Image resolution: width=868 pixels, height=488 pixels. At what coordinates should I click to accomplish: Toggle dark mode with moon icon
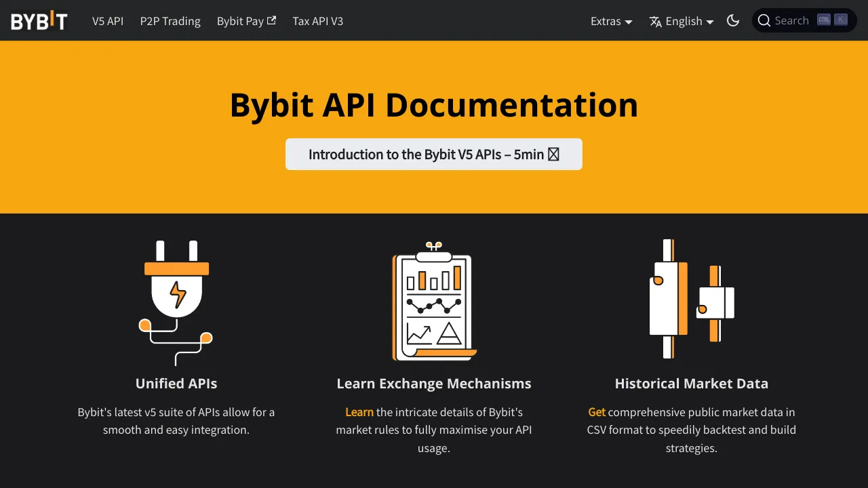point(733,20)
